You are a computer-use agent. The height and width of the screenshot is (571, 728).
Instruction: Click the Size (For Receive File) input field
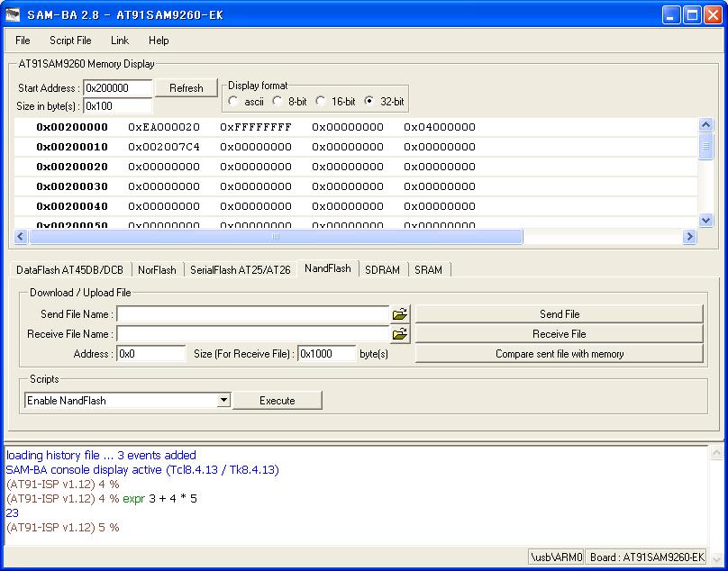click(x=326, y=354)
